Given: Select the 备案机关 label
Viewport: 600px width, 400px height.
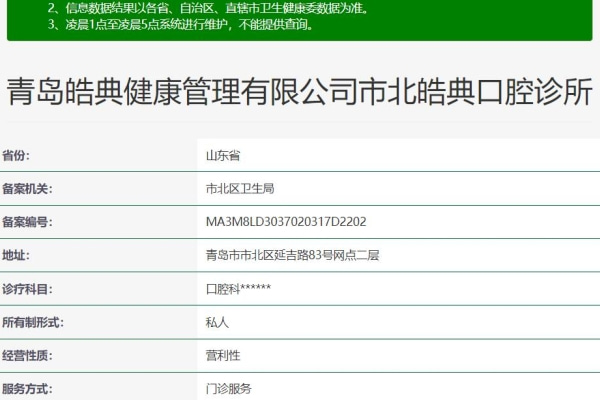Looking at the screenshot, I should tap(27, 189).
